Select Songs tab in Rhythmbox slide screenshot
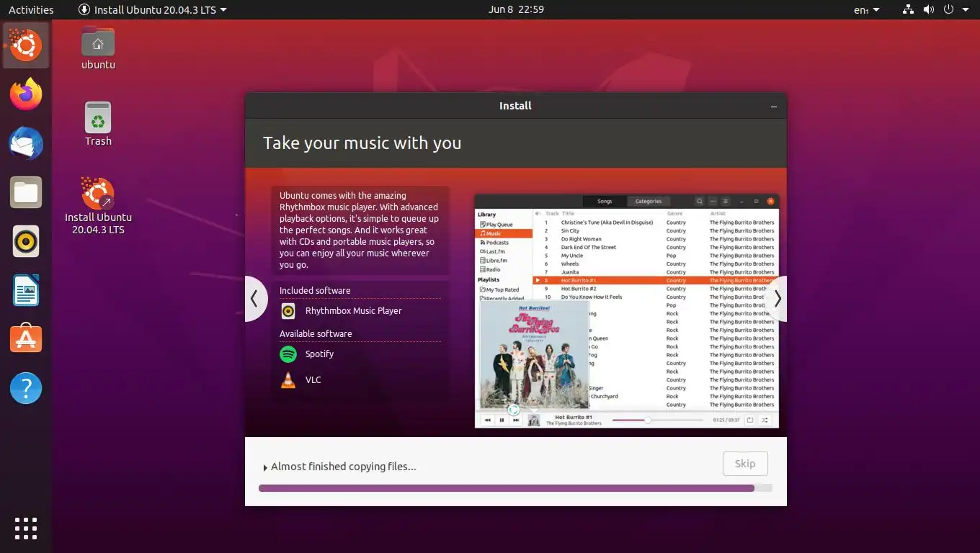Viewport: 980px width, 553px height. coord(605,202)
